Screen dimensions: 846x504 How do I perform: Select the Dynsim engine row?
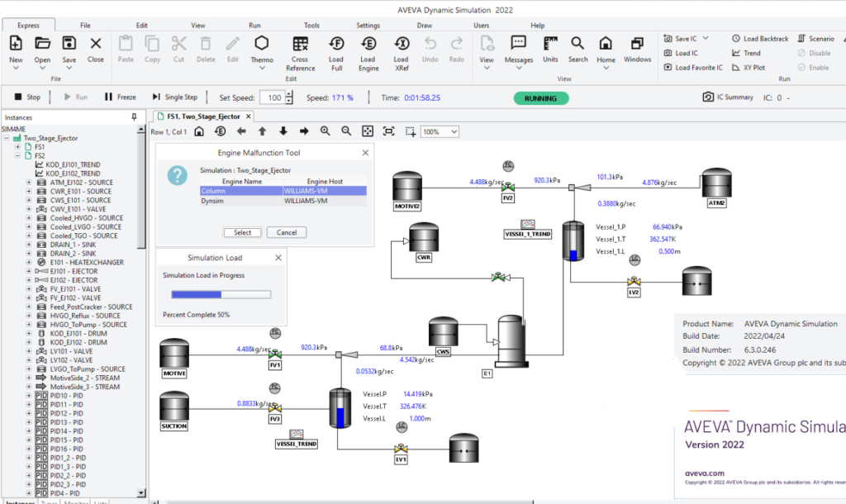pyautogui.click(x=283, y=201)
